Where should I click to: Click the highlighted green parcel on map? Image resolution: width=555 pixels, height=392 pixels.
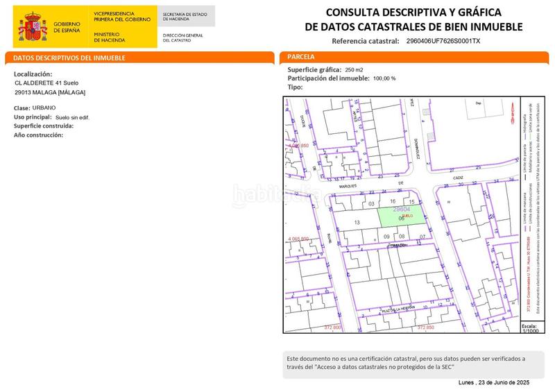[400, 216]
